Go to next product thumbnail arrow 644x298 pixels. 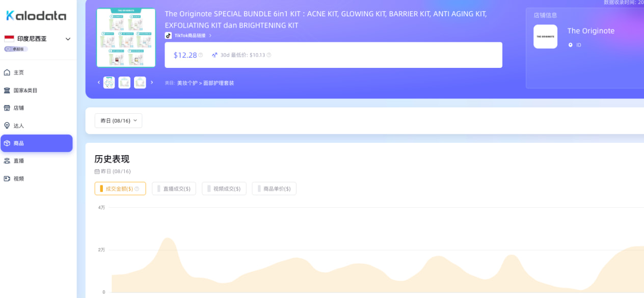(152, 82)
